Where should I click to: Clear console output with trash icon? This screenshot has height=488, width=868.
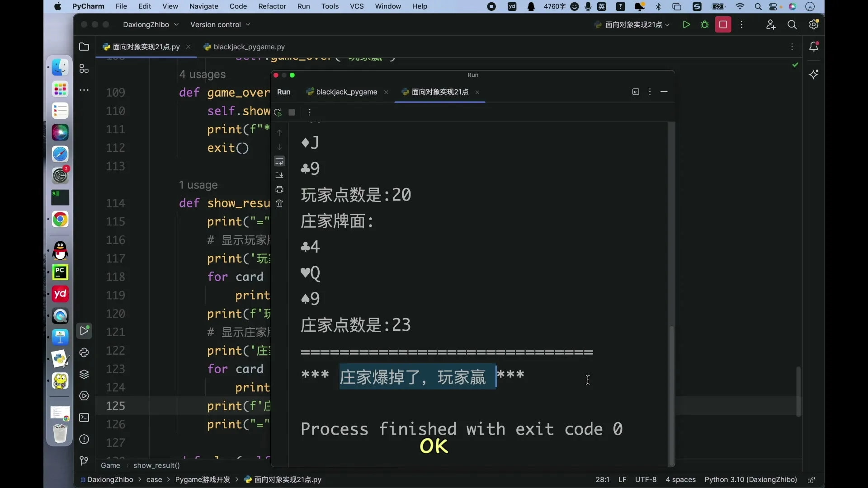tap(279, 204)
